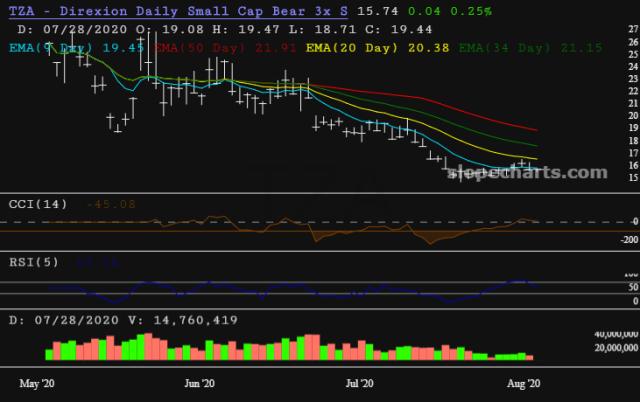Image resolution: width=640 pixels, height=402 pixels.
Task: Click the Jun '20 date axis label
Action: click(201, 383)
